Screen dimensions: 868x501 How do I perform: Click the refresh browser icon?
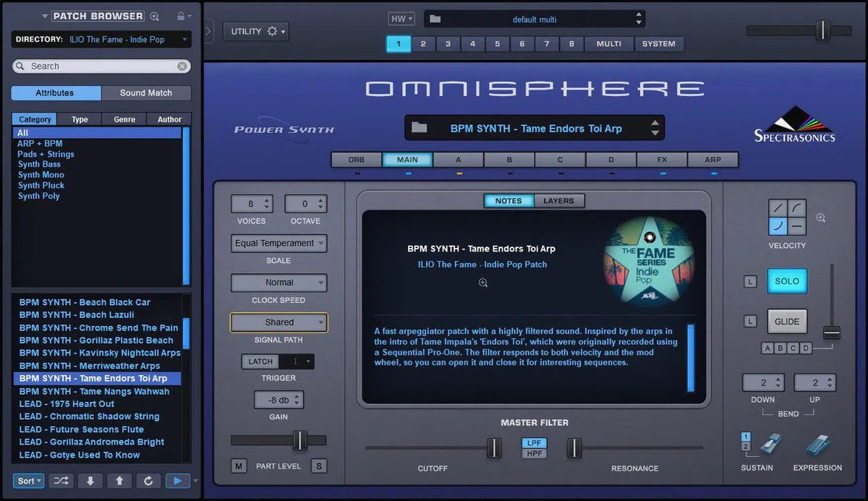pyautogui.click(x=148, y=481)
